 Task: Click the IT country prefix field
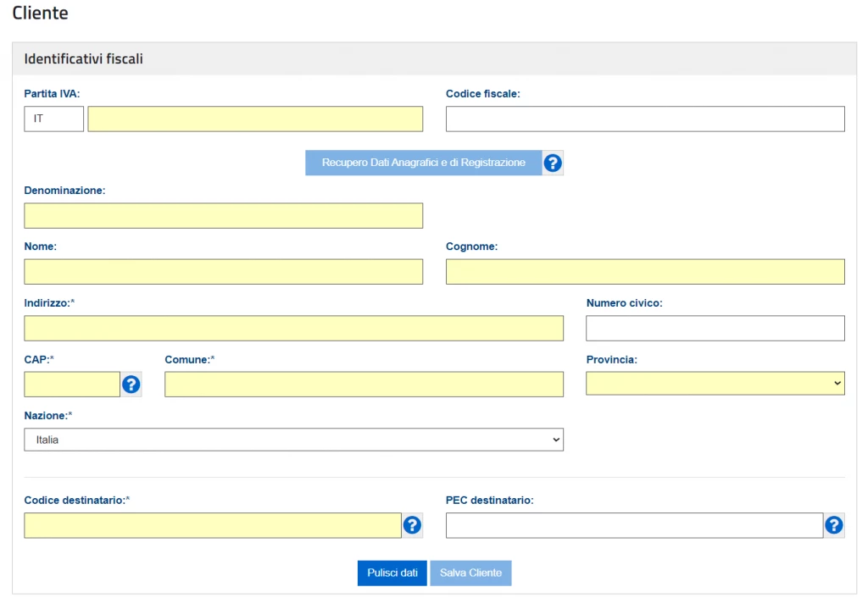tap(54, 119)
